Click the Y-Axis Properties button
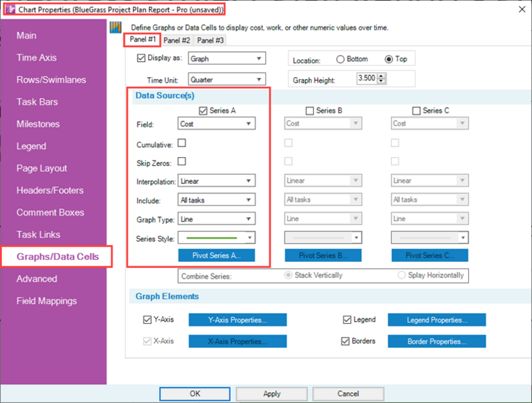The height and width of the screenshot is (403, 532). 237,320
